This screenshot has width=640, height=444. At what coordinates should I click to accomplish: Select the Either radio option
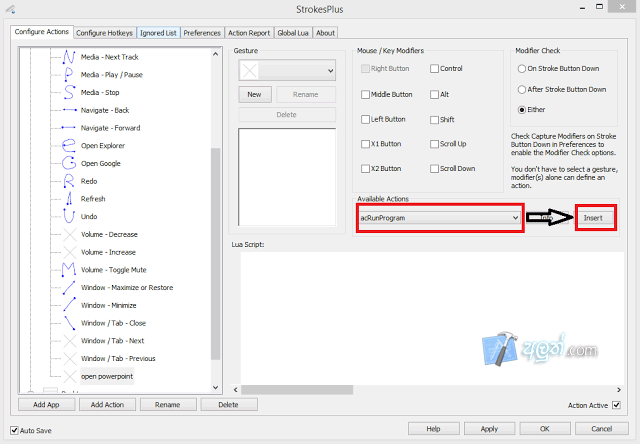pos(522,110)
